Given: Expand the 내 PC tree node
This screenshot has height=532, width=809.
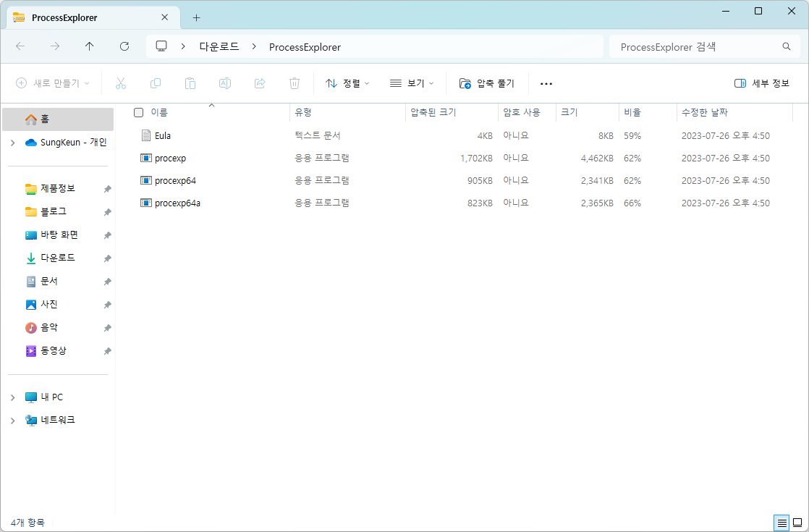Looking at the screenshot, I should click(13, 397).
